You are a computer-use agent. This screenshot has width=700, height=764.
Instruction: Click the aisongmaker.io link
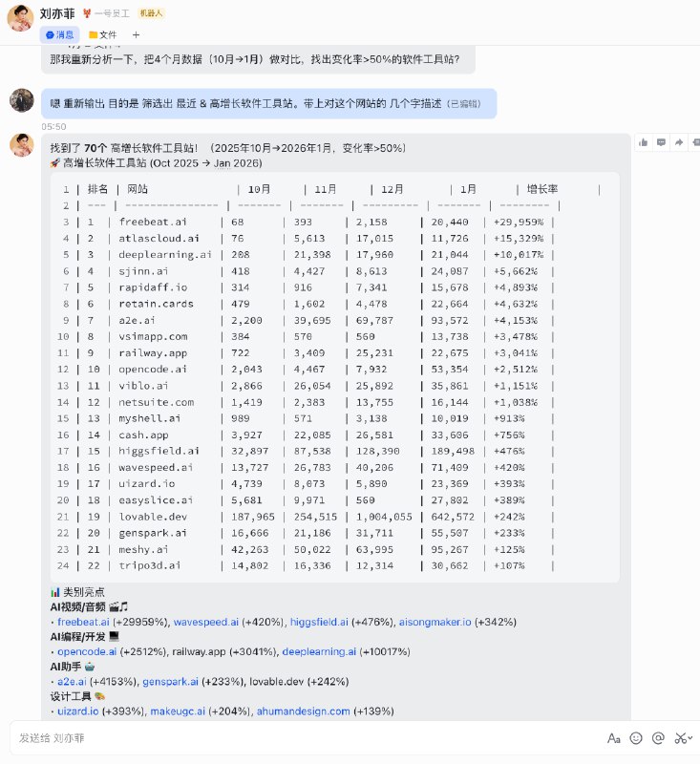pyautogui.click(x=435, y=622)
